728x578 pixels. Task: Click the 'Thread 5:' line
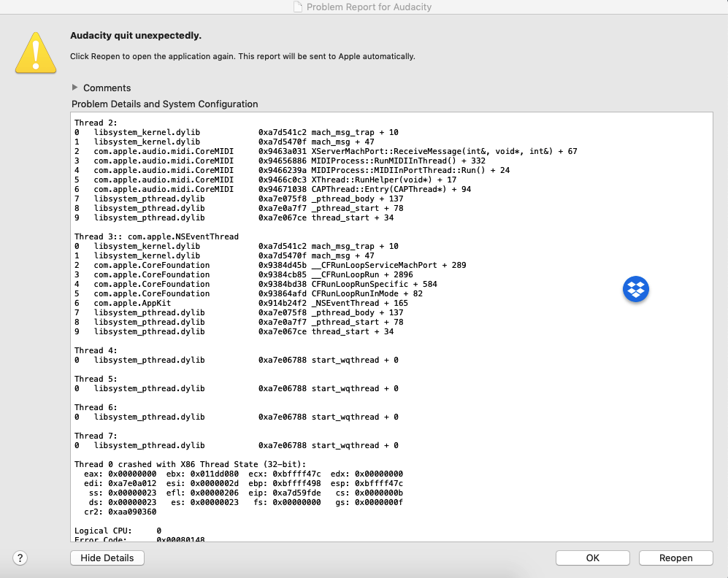click(x=96, y=379)
